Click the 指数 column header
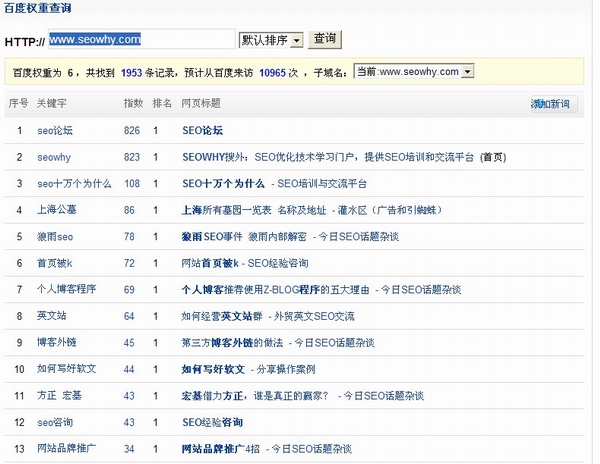The image size is (600, 464). click(x=132, y=103)
